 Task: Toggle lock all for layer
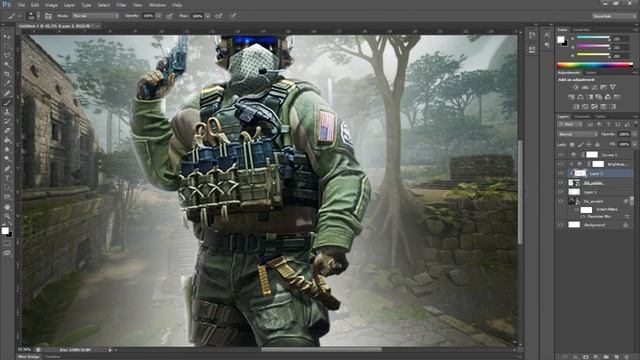click(598, 144)
